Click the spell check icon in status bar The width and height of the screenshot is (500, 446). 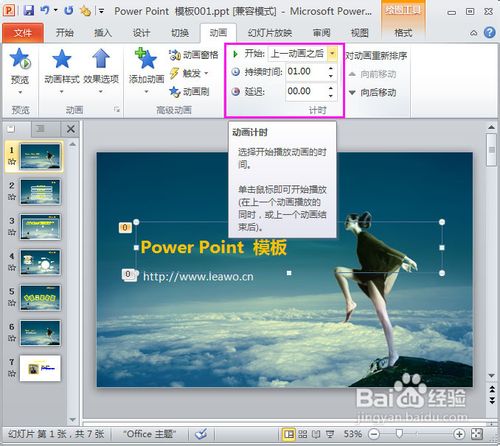201,434
